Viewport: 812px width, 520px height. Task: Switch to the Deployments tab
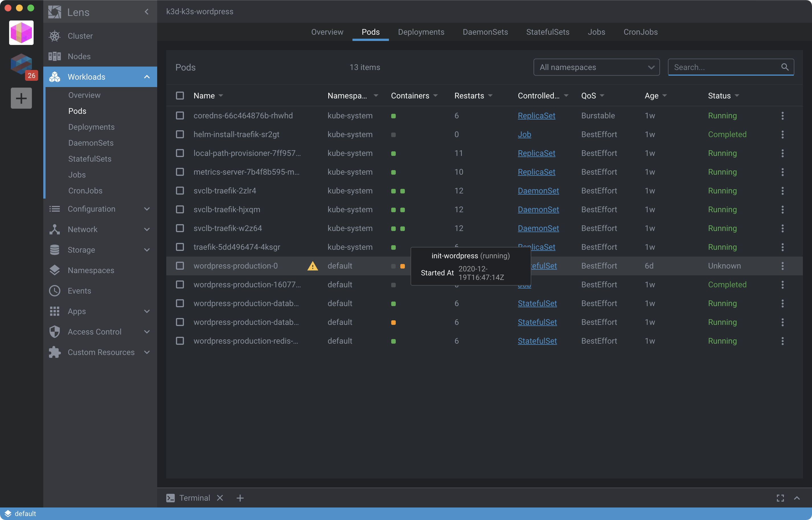421,32
